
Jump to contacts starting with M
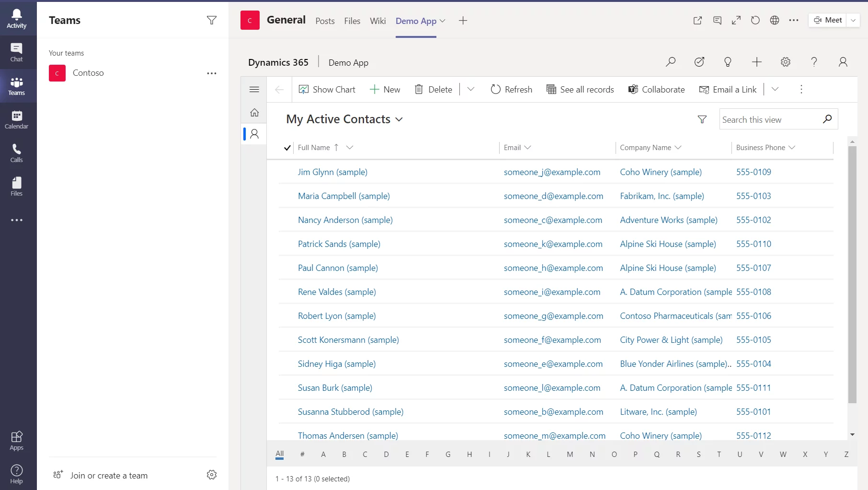point(570,454)
